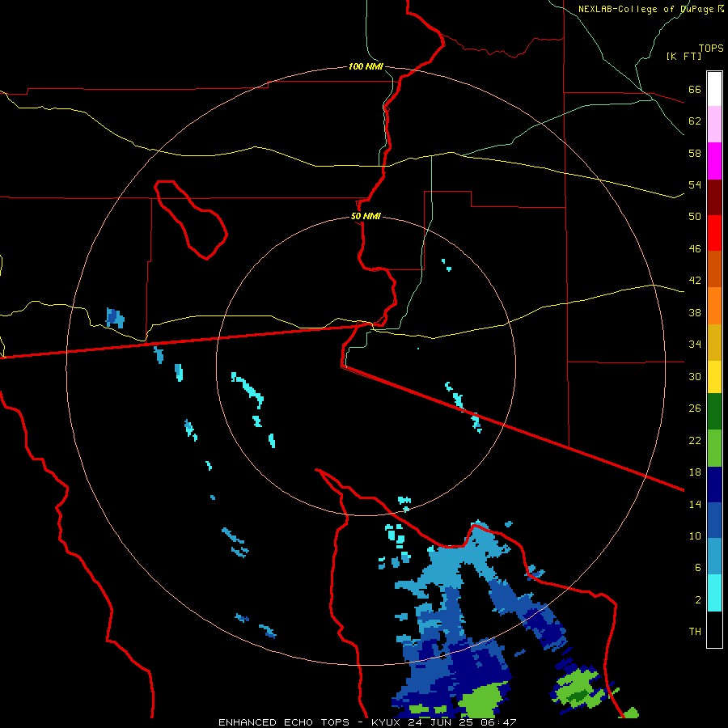The image size is (728, 728).
Task: Click the TOPS legend heading
Action: coord(711,49)
